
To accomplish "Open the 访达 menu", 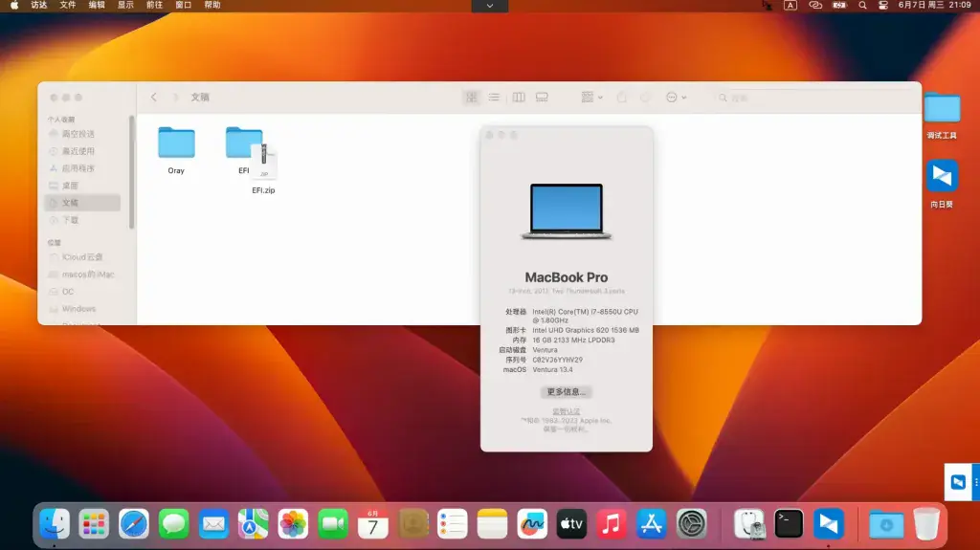I will coord(38,5).
